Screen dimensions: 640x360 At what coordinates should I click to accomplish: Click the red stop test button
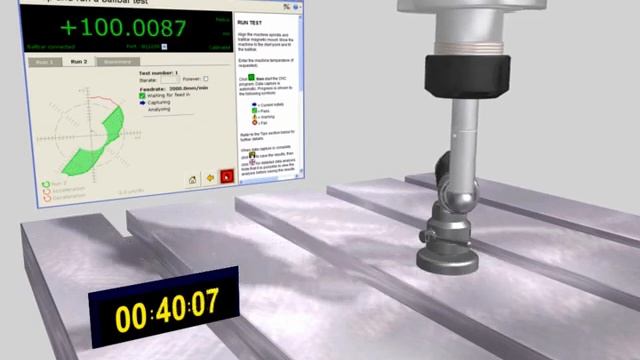[227, 176]
